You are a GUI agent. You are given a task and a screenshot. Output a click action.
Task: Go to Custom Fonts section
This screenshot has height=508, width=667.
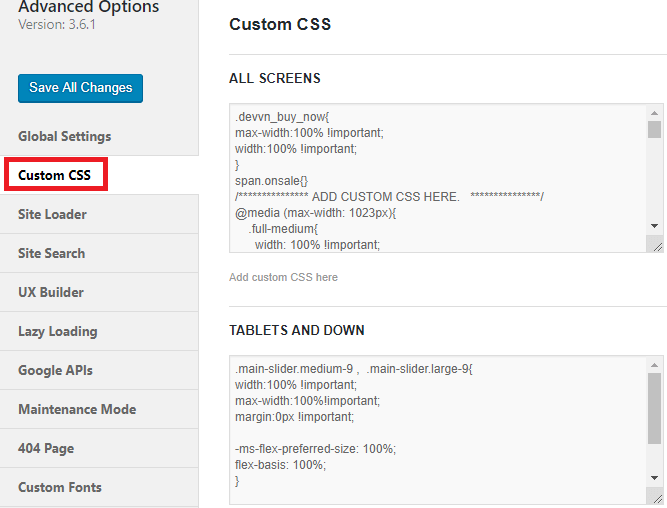[99, 487]
